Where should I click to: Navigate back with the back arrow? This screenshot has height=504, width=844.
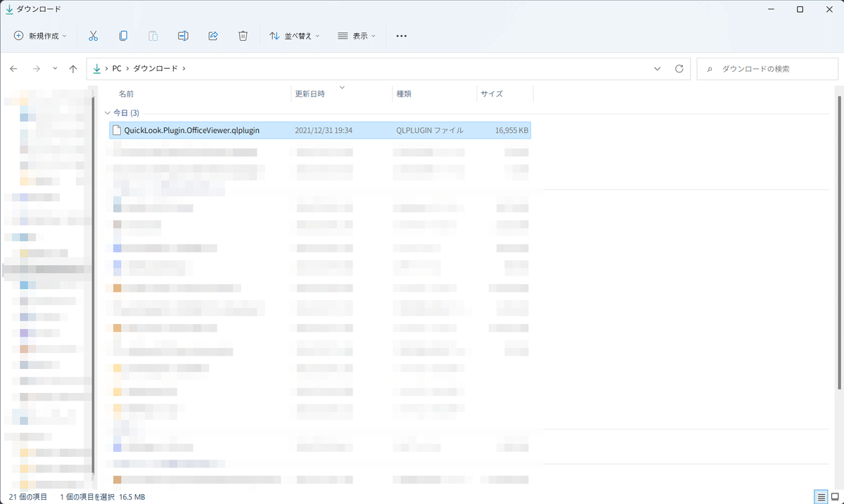(13, 68)
